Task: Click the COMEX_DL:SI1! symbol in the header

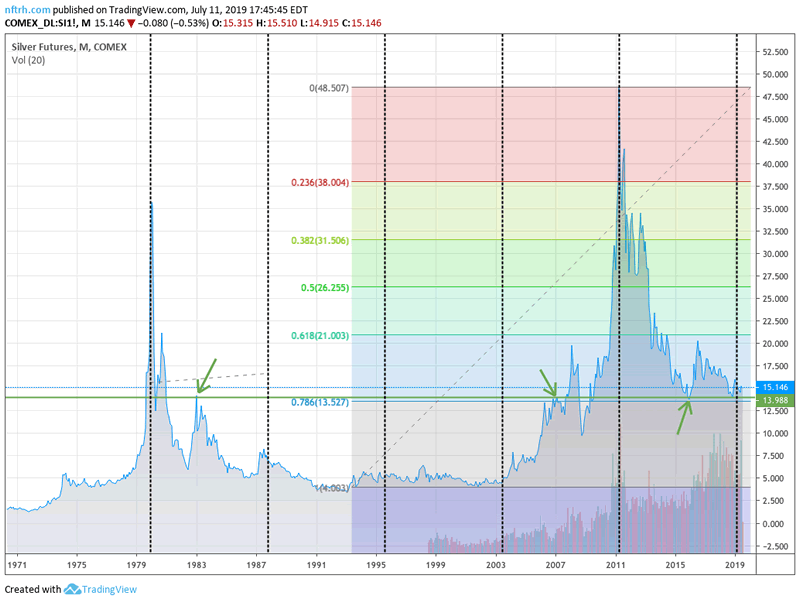Action: [41, 23]
